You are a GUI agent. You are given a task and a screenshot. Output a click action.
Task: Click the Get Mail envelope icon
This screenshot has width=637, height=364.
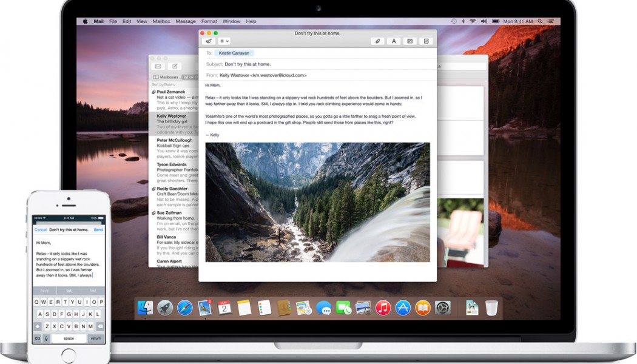(x=158, y=66)
